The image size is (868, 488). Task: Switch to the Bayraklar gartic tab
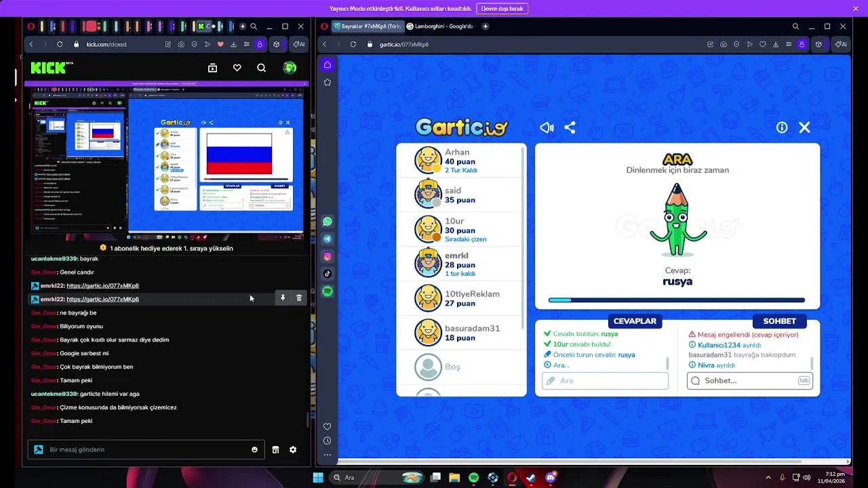[368, 26]
